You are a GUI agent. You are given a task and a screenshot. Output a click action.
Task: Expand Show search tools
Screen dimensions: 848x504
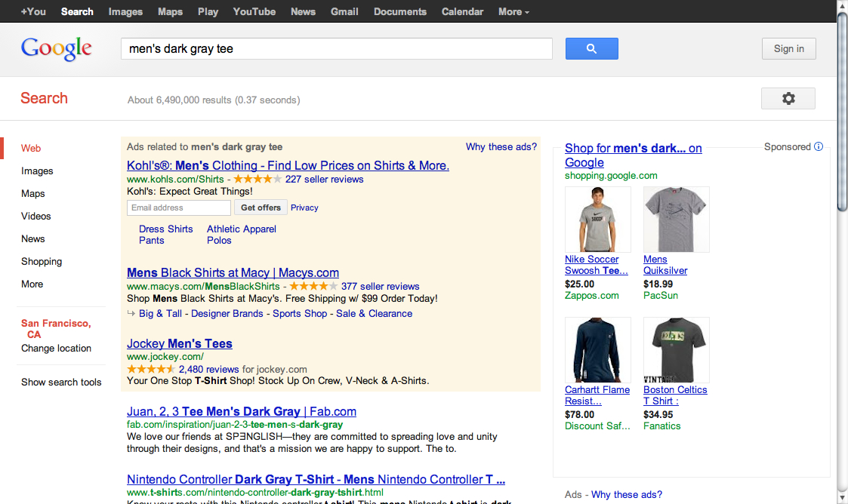61,382
